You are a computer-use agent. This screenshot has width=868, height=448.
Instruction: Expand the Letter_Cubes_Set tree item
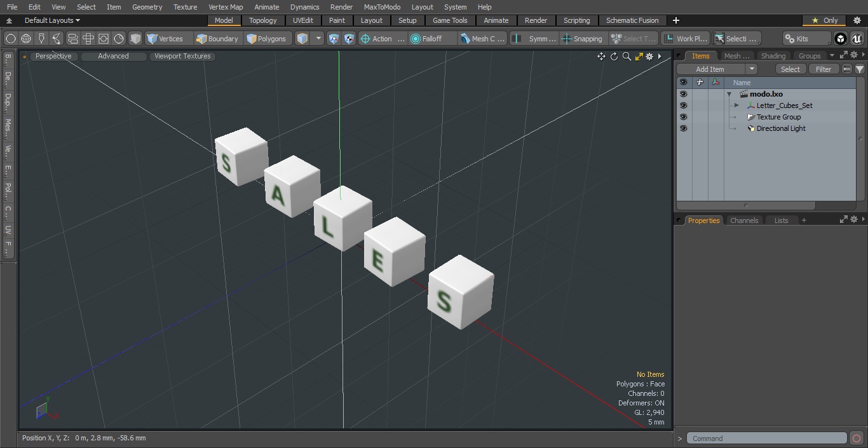736,105
